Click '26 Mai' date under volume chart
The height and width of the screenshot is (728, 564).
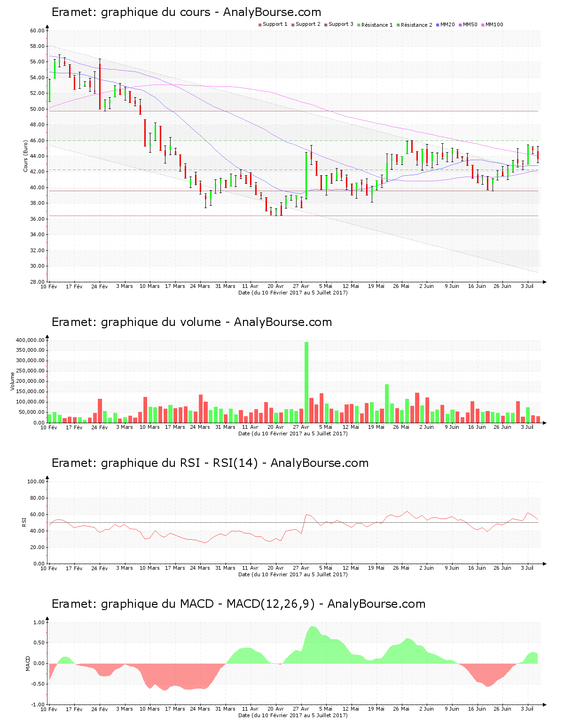(x=401, y=427)
